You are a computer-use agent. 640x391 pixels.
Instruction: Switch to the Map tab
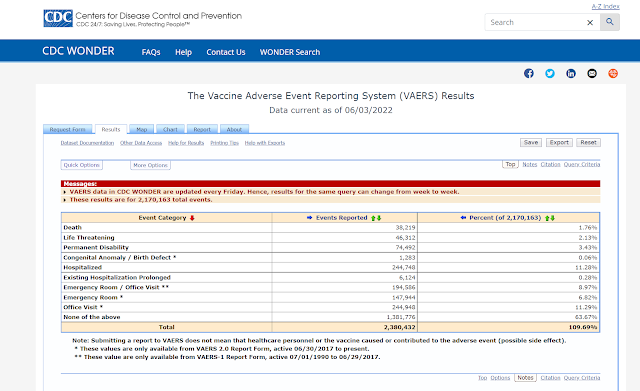click(142, 129)
